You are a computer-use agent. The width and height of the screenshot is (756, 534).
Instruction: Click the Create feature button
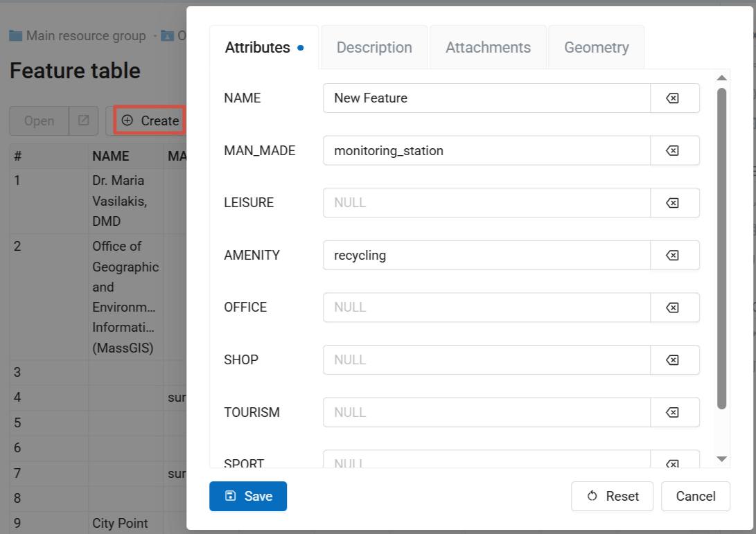click(x=150, y=121)
